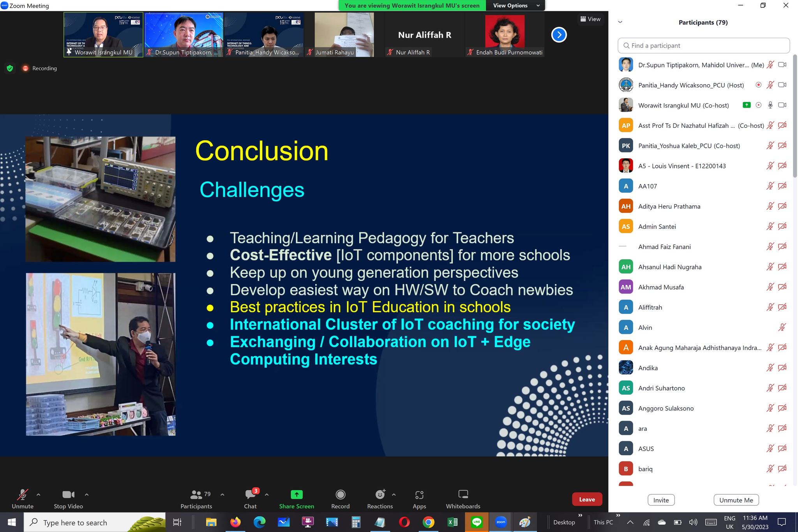Viewport: 798px width, 532px height.
Task: Click the Reactions smiley icon
Action: point(380,495)
